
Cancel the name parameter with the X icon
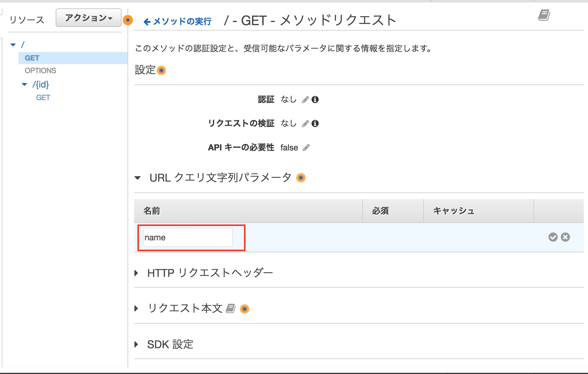coord(565,237)
